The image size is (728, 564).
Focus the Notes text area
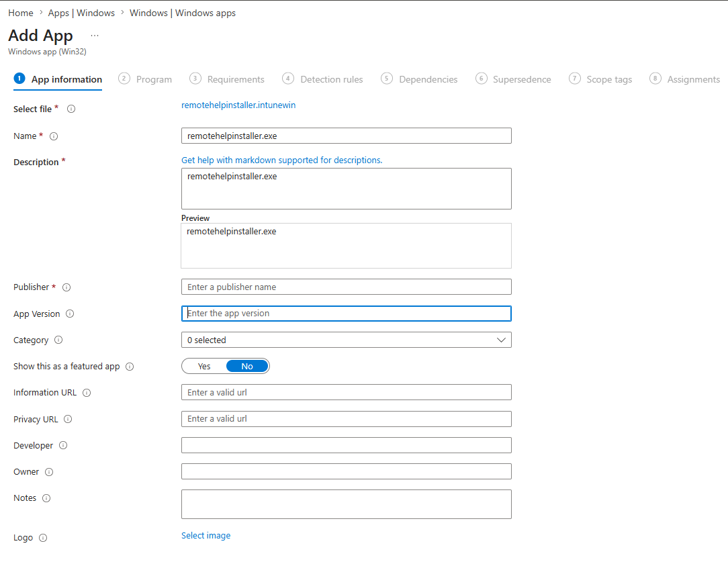[347, 504]
